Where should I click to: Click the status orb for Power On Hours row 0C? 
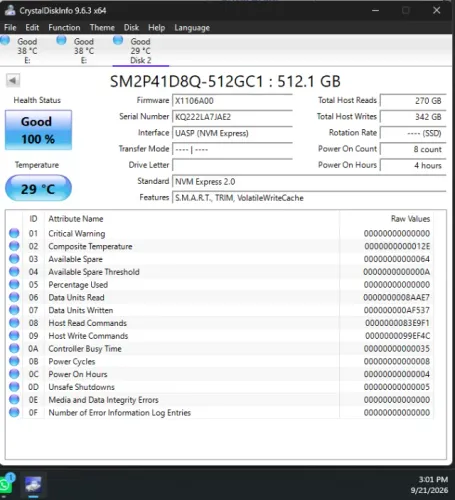tap(14, 374)
